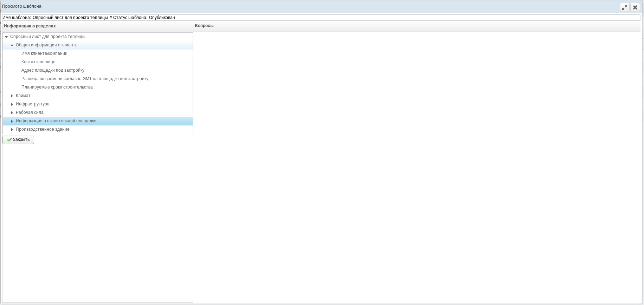Select the Разница во времени согласно GMT item
The width and height of the screenshot is (644, 305).
pos(85,79)
